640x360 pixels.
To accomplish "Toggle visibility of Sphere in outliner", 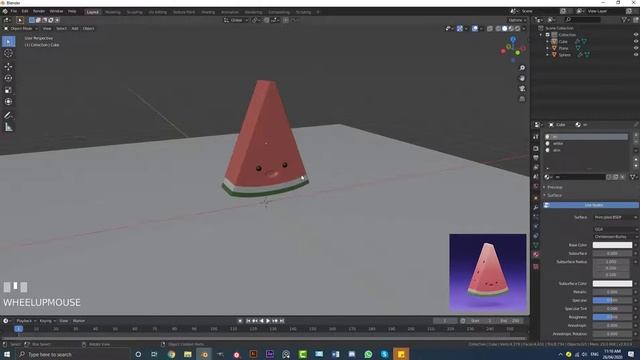I will (x=636, y=54).
